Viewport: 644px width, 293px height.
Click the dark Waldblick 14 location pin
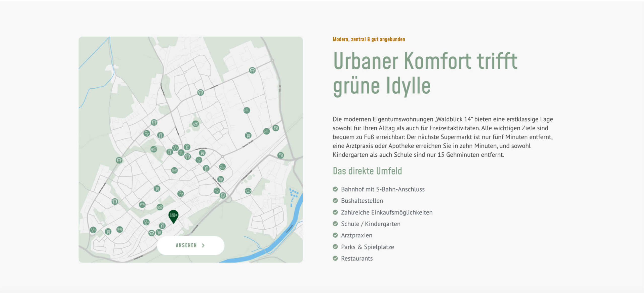pos(173,216)
